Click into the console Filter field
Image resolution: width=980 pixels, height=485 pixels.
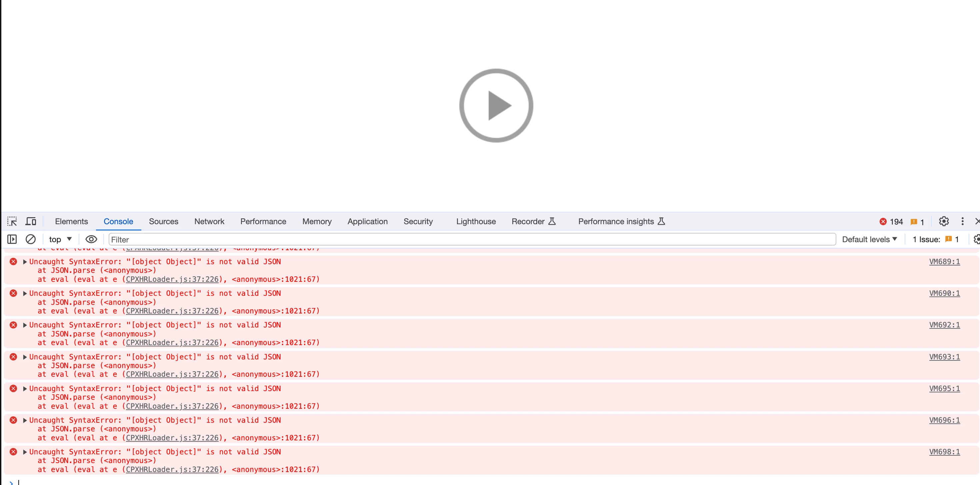point(472,239)
